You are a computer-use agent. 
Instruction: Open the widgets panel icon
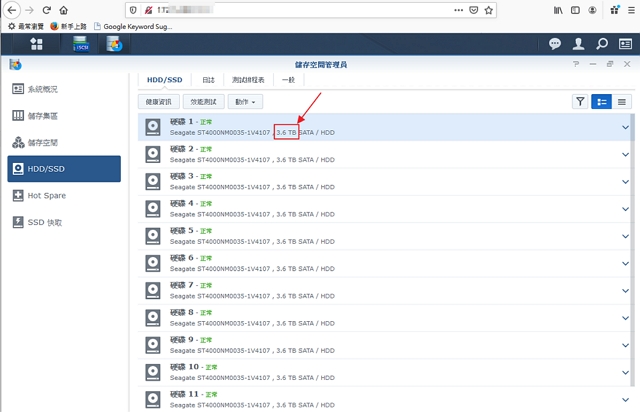point(625,44)
